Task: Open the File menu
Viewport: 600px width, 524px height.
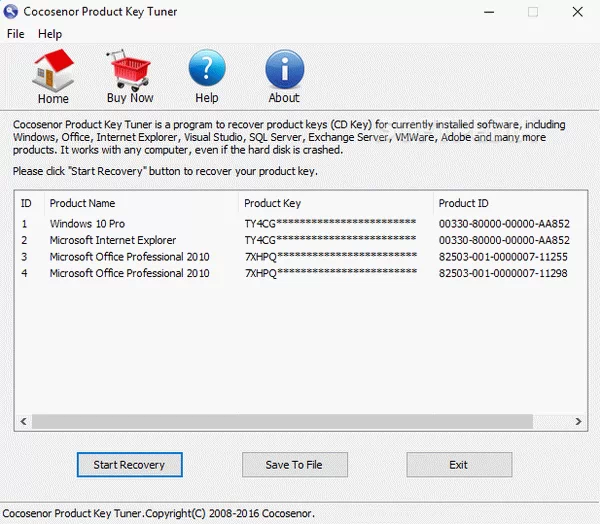Action: point(16,34)
